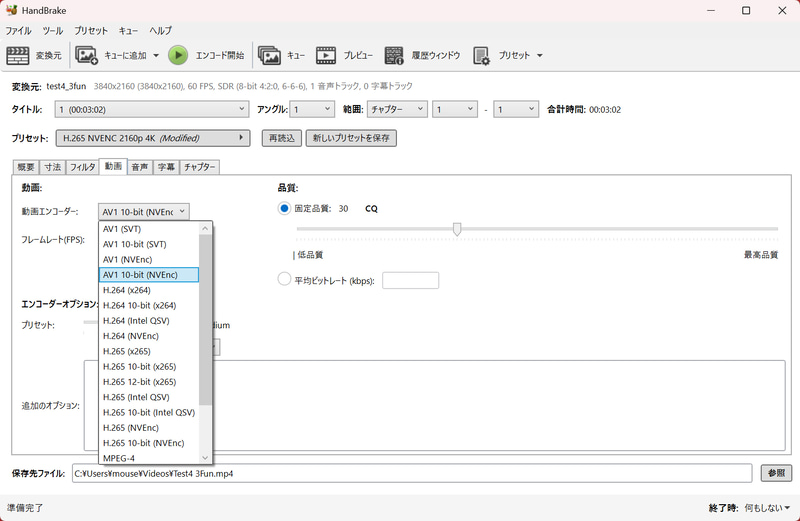Image resolution: width=800 pixels, height=521 pixels.
Task: Click the HandBrake app icon in title bar
Action: [12, 10]
